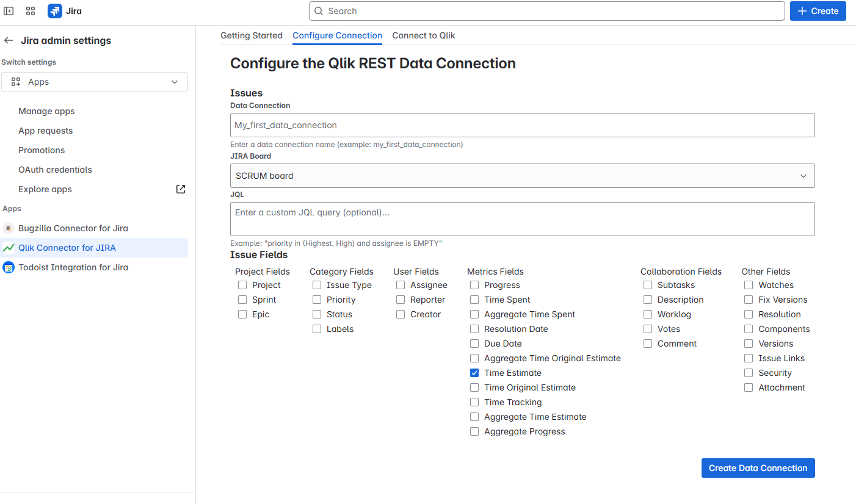The height and width of the screenshot is (504, 856).
Task: Tick the Status checkbox
Action: coord(317,314)
